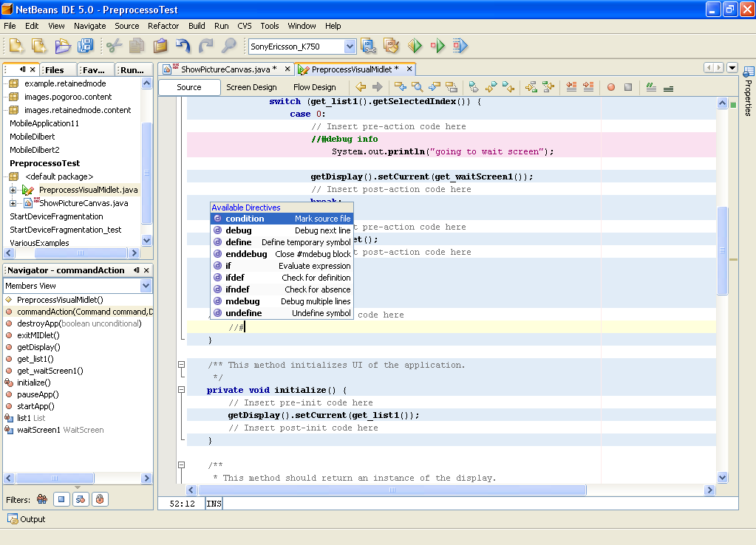Click the gray forward arrow in editor toolbar
The width and height of the screenshot is (756, 545).
378,87
